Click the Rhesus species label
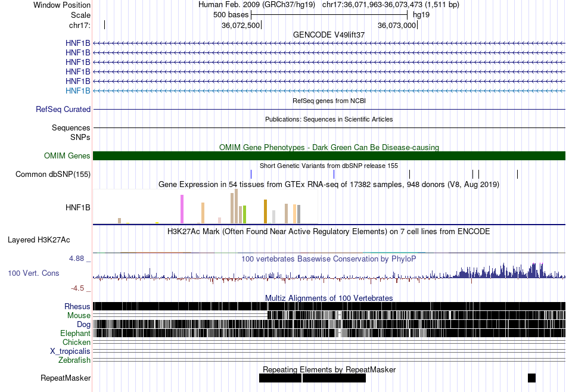566x392 pixels. tap(77, 306)
